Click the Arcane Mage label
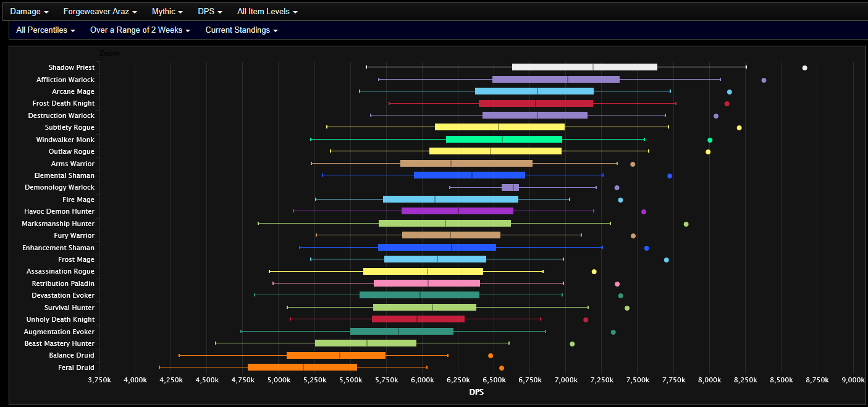868x407 pixels. [x=73, y=92]
